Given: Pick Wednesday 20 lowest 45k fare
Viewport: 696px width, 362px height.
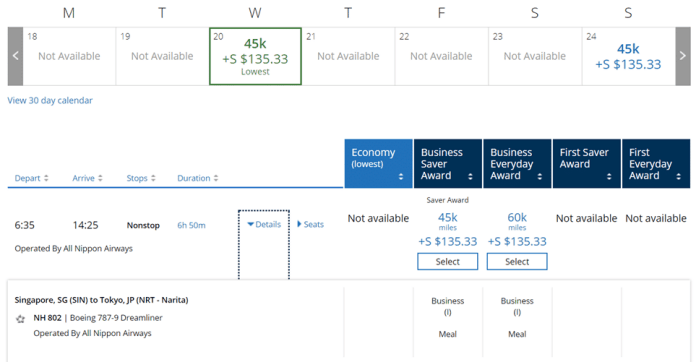Looking at the screenshot, I should coord(255,56).
